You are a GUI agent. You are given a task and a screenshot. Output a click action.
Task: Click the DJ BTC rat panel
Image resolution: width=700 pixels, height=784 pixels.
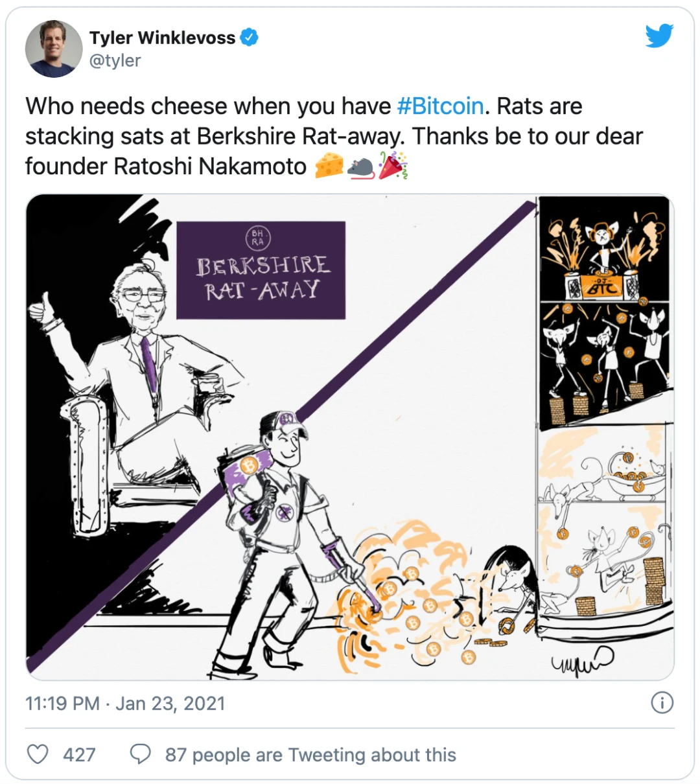click(603, 248)
